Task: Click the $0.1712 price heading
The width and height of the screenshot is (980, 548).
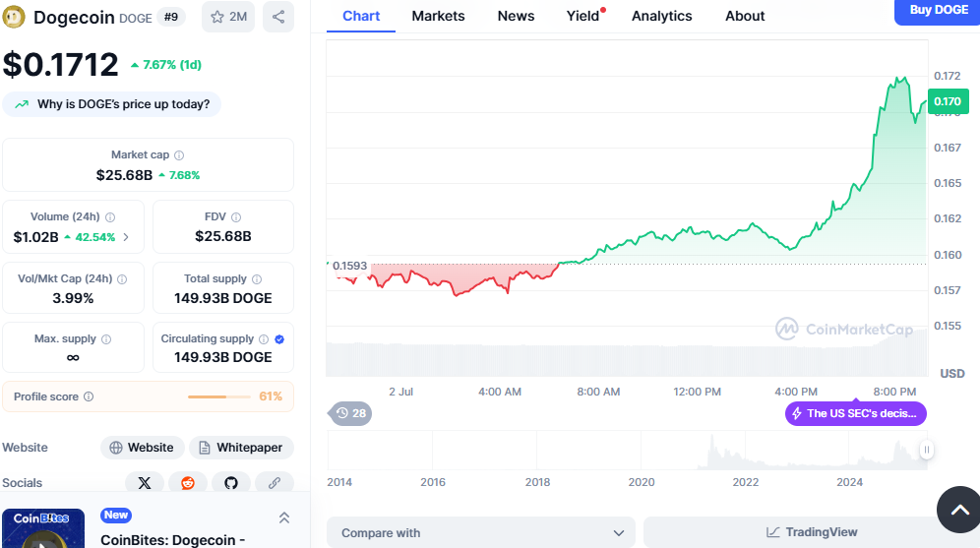Action: (x=61, y=65)
